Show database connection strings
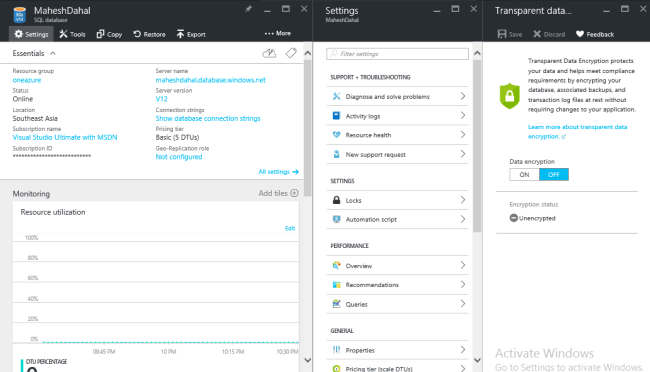Image resolution: width=650 pixels, height=372 pixels. tap(208, 119)
